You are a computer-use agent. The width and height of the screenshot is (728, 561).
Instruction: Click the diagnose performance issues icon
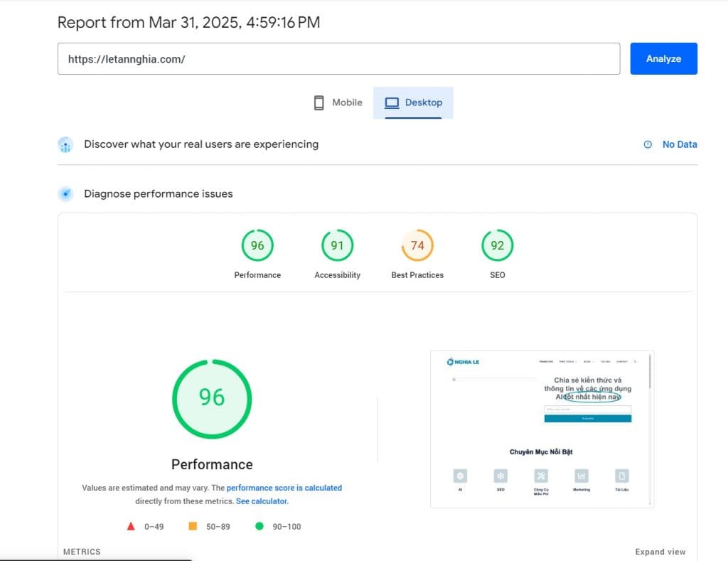[65, 194]
